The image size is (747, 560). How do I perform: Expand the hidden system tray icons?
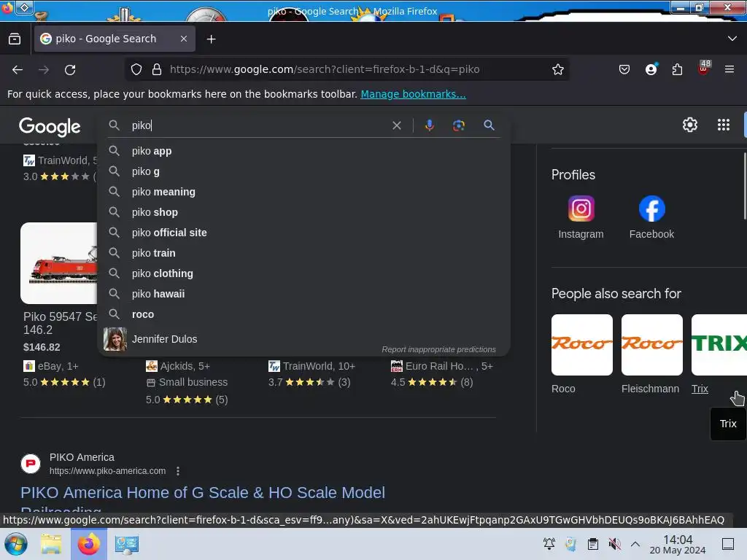[x=635, y=544]
